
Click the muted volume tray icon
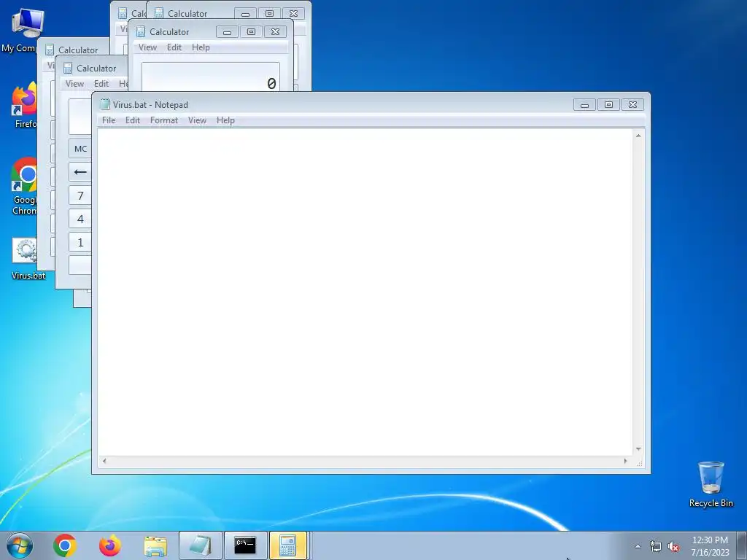[x=673, y=547]
